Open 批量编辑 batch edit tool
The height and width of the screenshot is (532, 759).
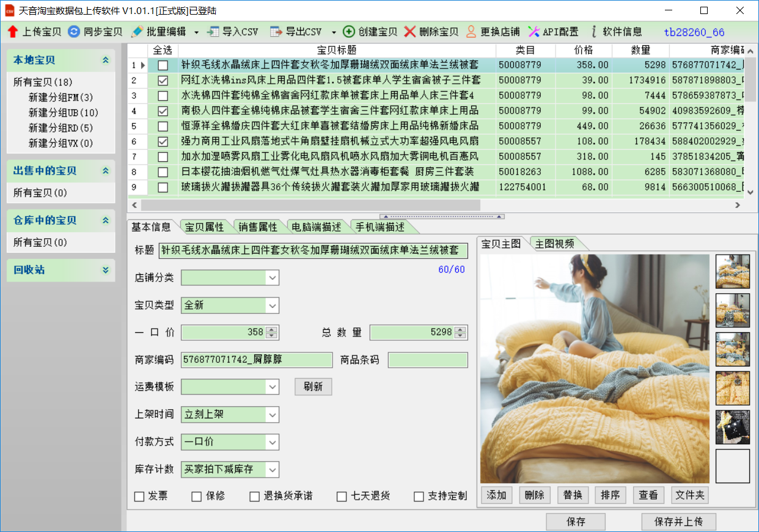pos(137,32)
